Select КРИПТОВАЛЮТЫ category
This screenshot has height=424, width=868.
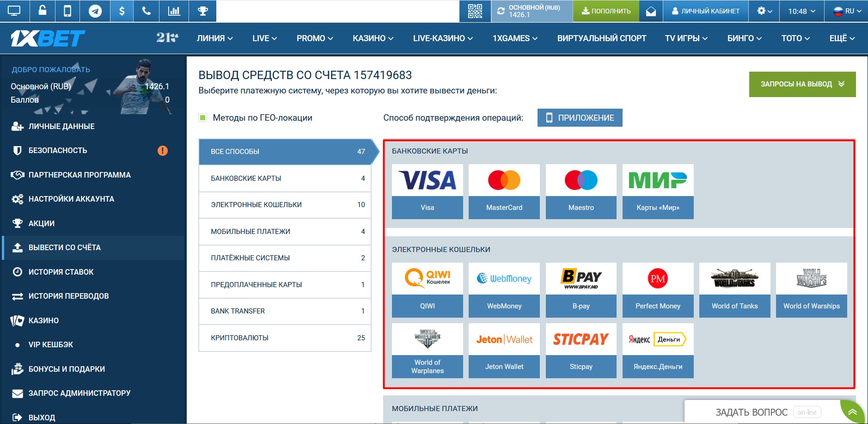[285, 338]
